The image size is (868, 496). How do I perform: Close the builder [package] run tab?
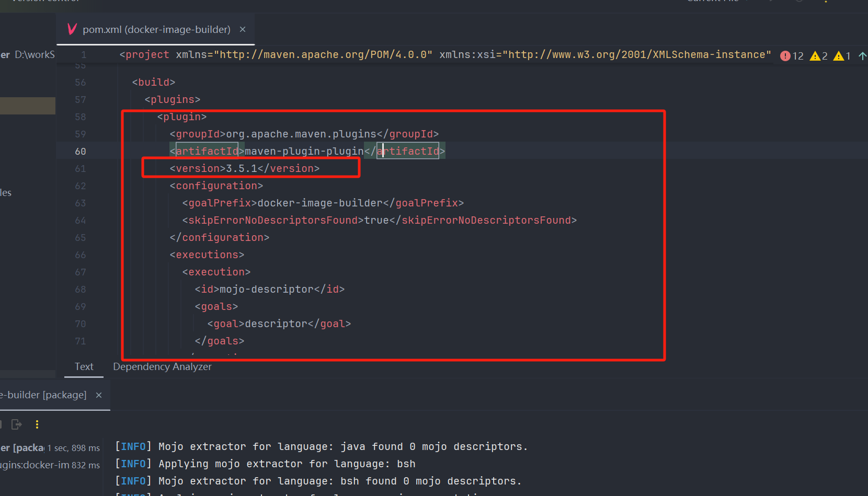pos(99,395)
